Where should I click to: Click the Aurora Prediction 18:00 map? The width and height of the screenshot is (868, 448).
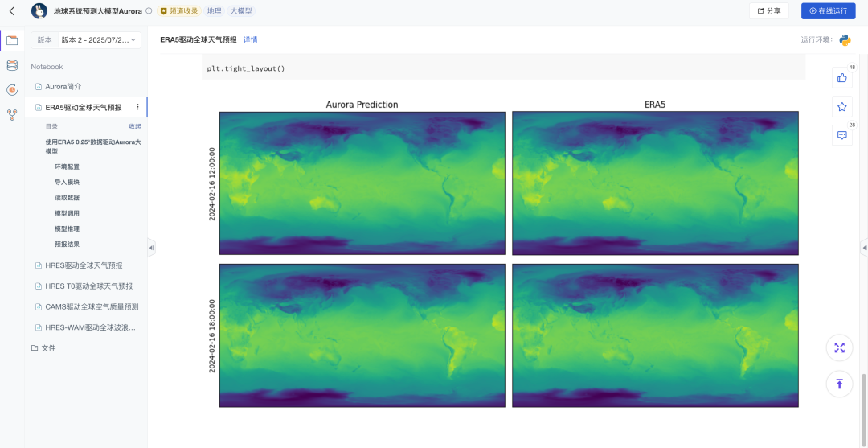362,335
